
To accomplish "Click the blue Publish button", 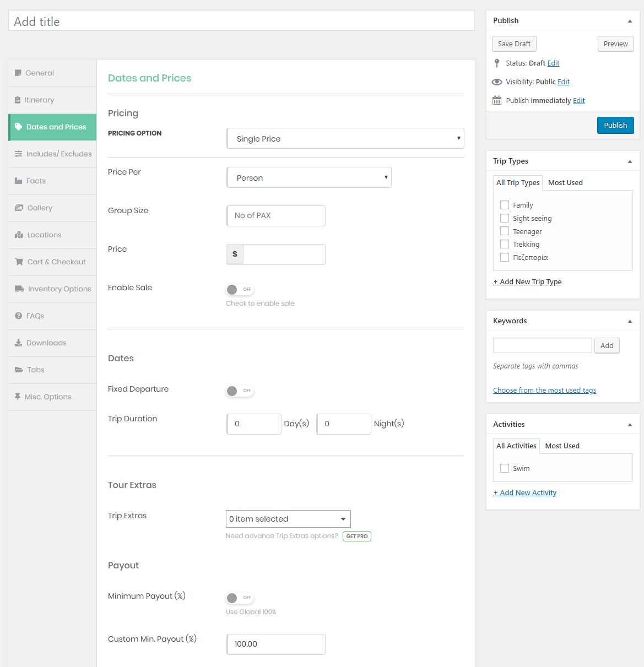I will click(x=615, y=125).
